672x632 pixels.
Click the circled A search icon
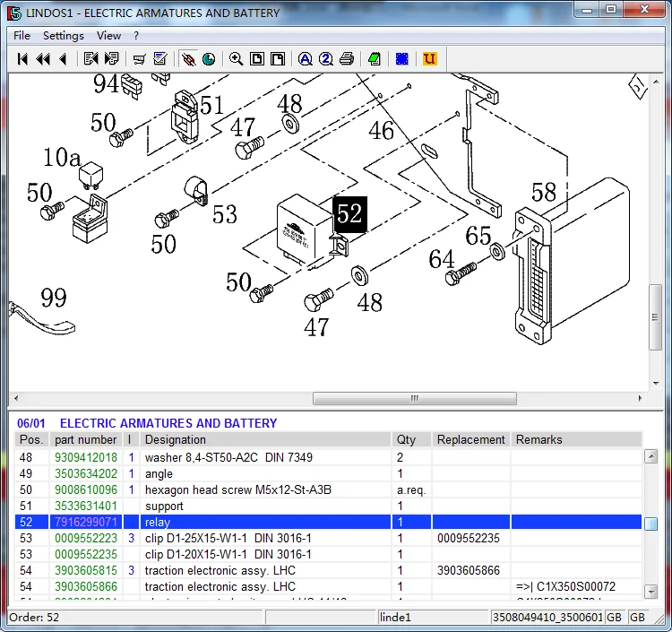pyautogui.click(x=305, y=59)
